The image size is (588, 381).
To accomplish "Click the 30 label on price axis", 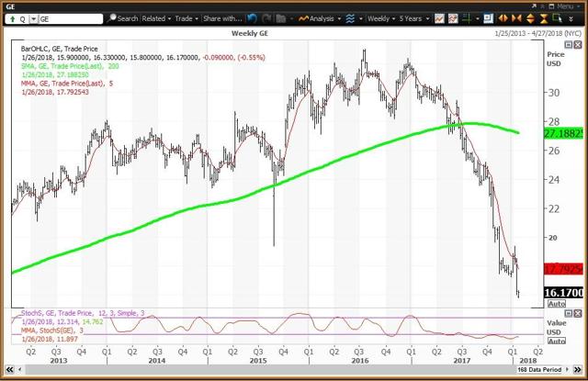I will (554, 93).
